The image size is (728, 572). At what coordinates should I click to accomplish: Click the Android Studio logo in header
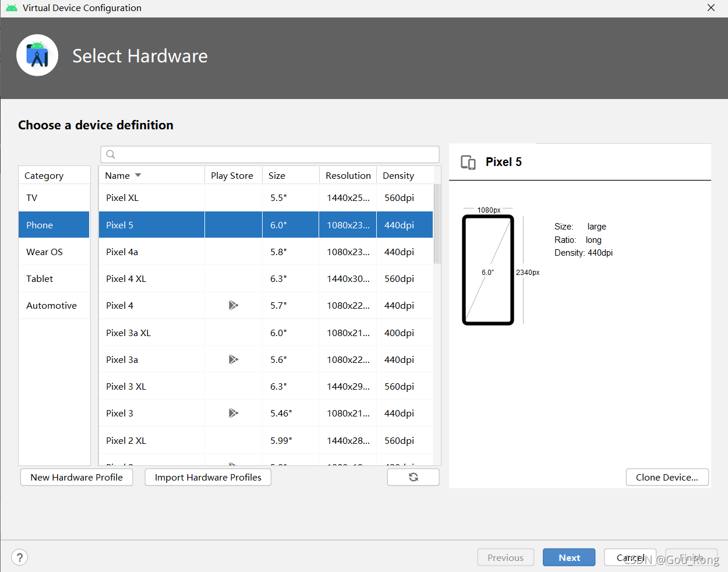[37, 55]
